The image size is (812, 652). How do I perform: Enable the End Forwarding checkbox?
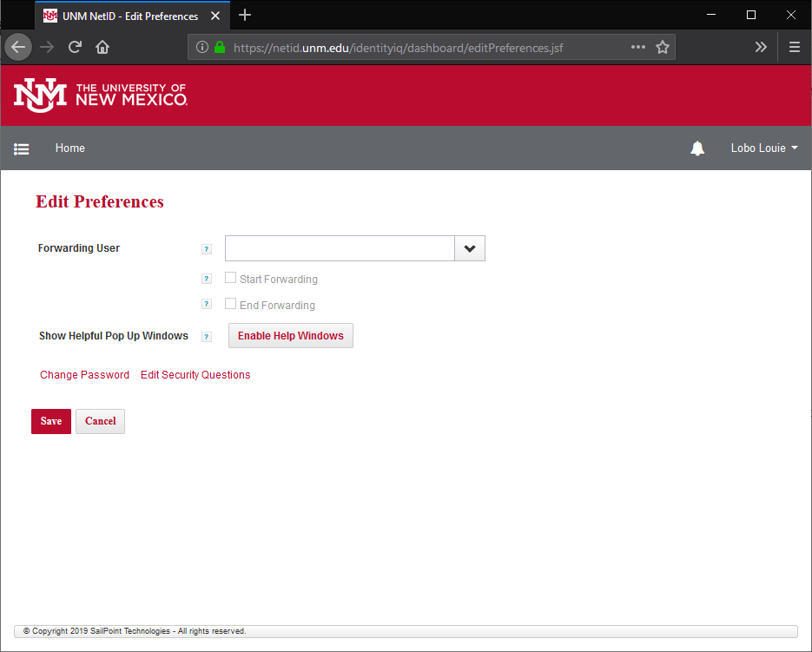pyautogui.click(x=231, y=304)
